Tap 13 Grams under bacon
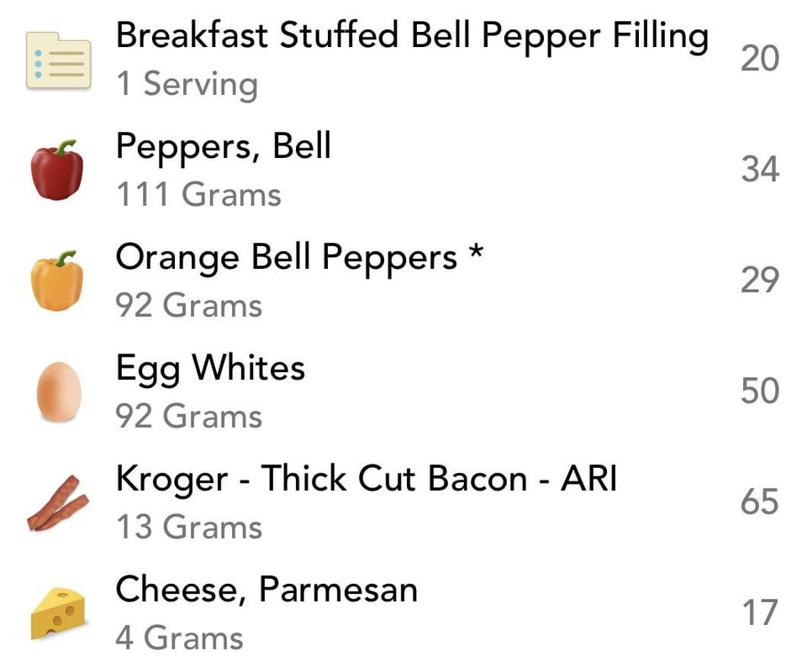 click(x=188, y=528)
